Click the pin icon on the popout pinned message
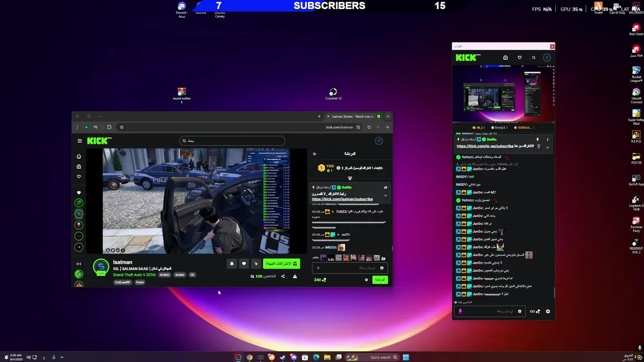The image size is (644, 362). (x=537, y=139)
